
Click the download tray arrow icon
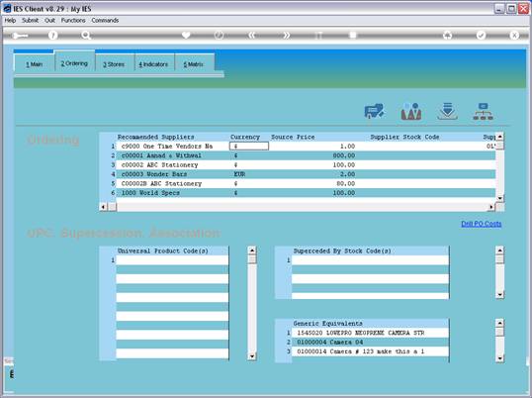pyautogui.click(x=448, y=112)
